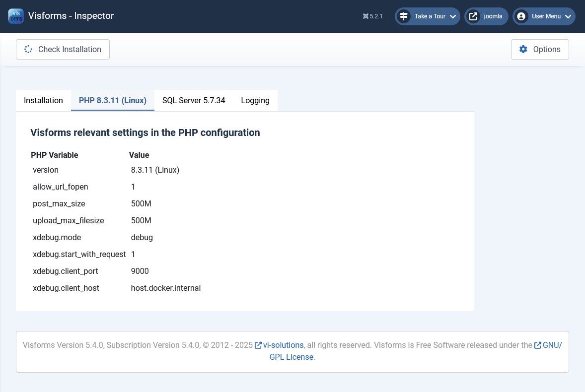
Task: Click the refresh icon on Check Installation
Action: 28,49
